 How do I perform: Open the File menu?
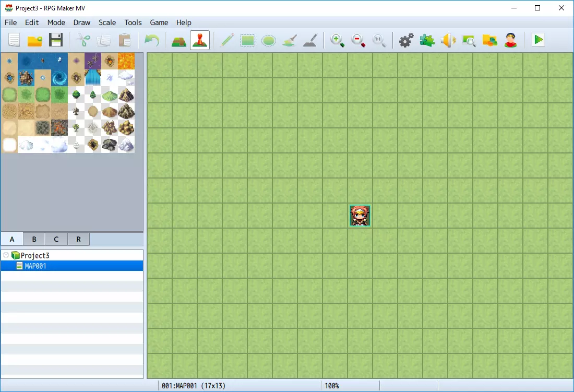pyautogui.click(x=10, y=22)
